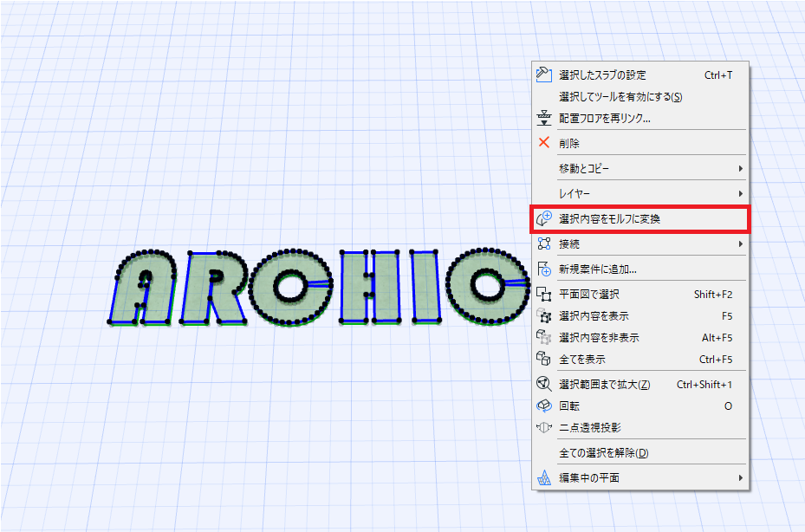Click the Ctrl+Shift+1 shortcut text
805x532 pixels.
704,384
